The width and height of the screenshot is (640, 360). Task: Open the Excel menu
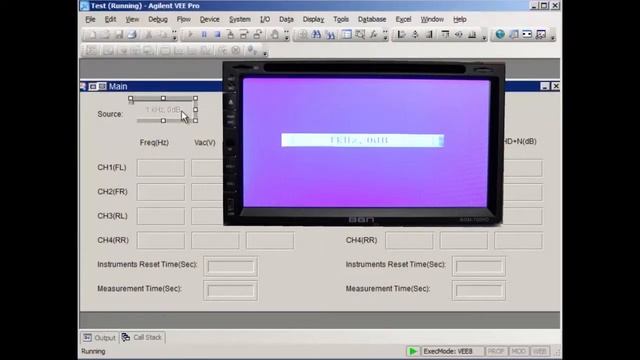tap(403, 19)
